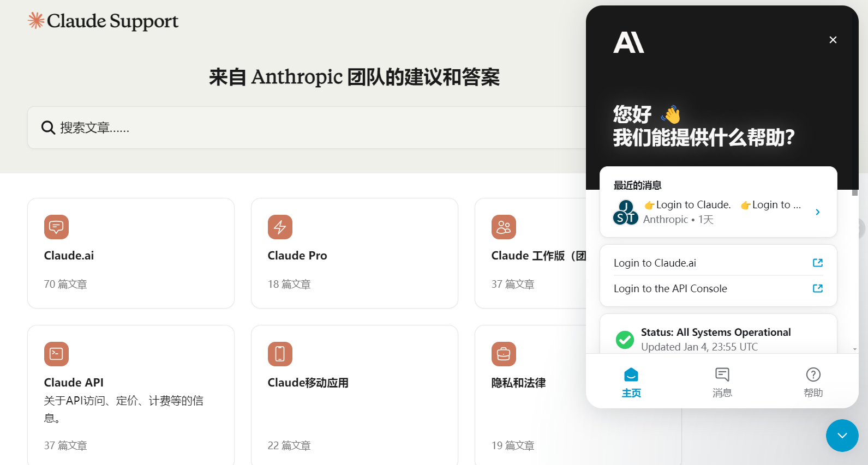This screenshot has width=868, height=465.
Task: Expand recent message via right chevron arrow
Action: 817,212
